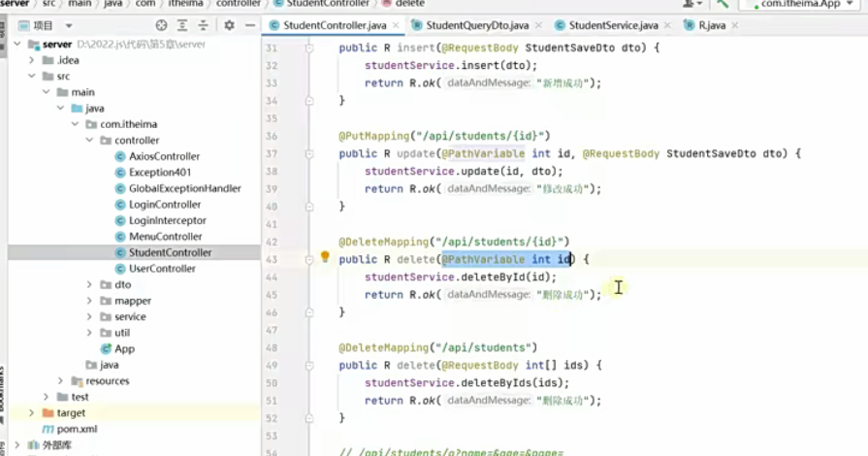Screen dimensions: 868x456
Task: Click the build hammer icon
Action: [x=722, y=3]
